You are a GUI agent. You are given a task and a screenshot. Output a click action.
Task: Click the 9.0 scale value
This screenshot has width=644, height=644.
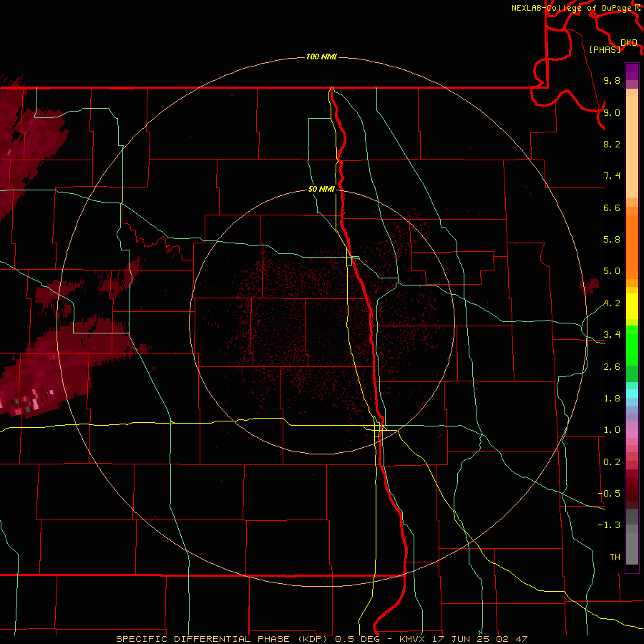[612, 112]
